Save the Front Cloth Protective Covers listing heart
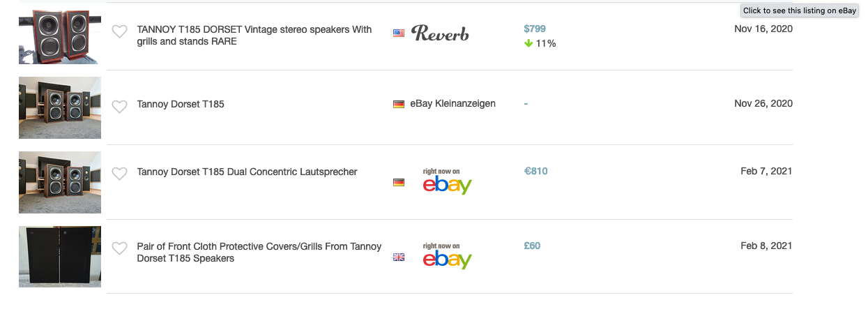 coord(120,248)
